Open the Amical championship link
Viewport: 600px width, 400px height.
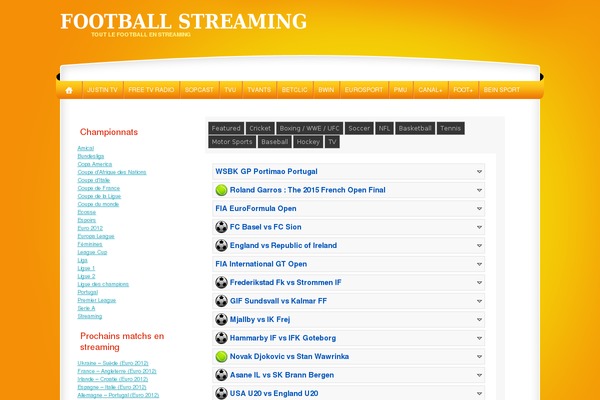pos(86,148)
